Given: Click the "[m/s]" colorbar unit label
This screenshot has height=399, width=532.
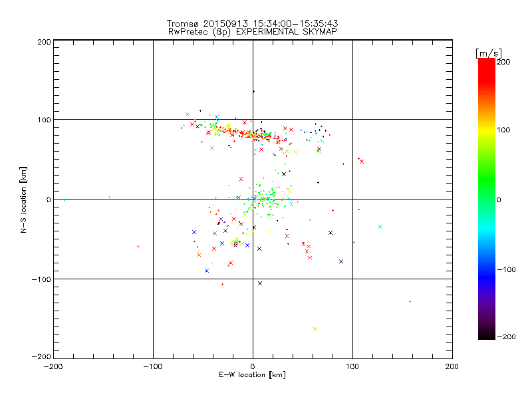Looking at the screenshot, I should tap(489, 53).
